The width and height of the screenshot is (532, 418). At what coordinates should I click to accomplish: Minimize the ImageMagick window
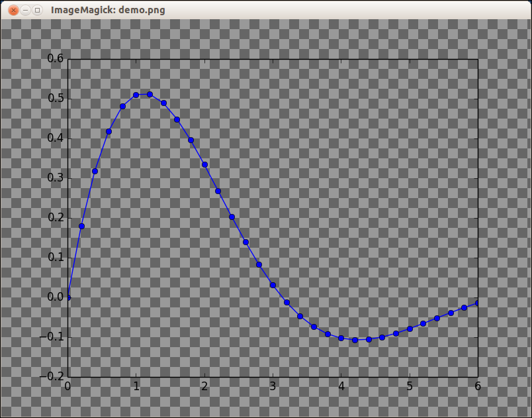[25, 10]
